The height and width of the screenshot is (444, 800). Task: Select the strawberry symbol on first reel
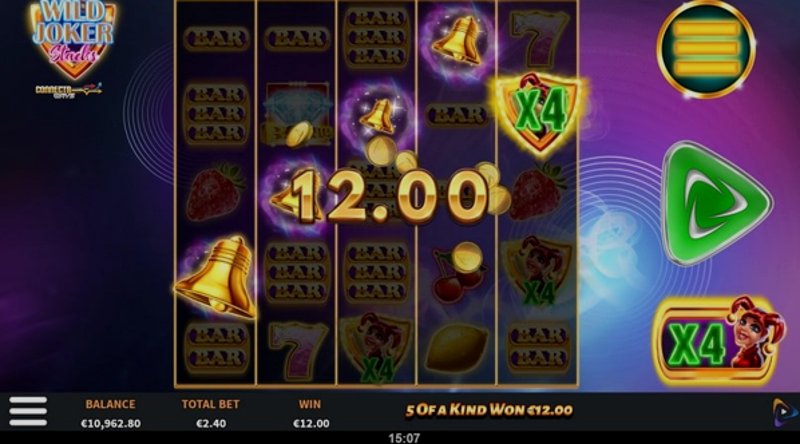215,191
